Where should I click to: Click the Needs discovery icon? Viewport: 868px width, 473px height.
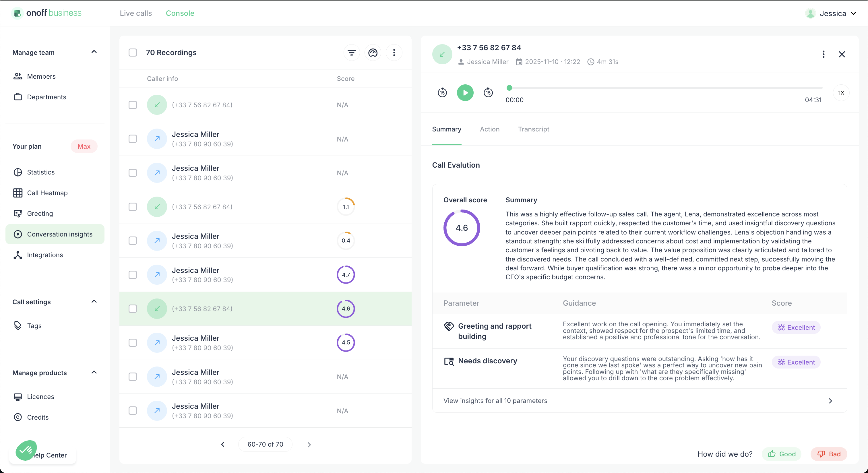449,361
